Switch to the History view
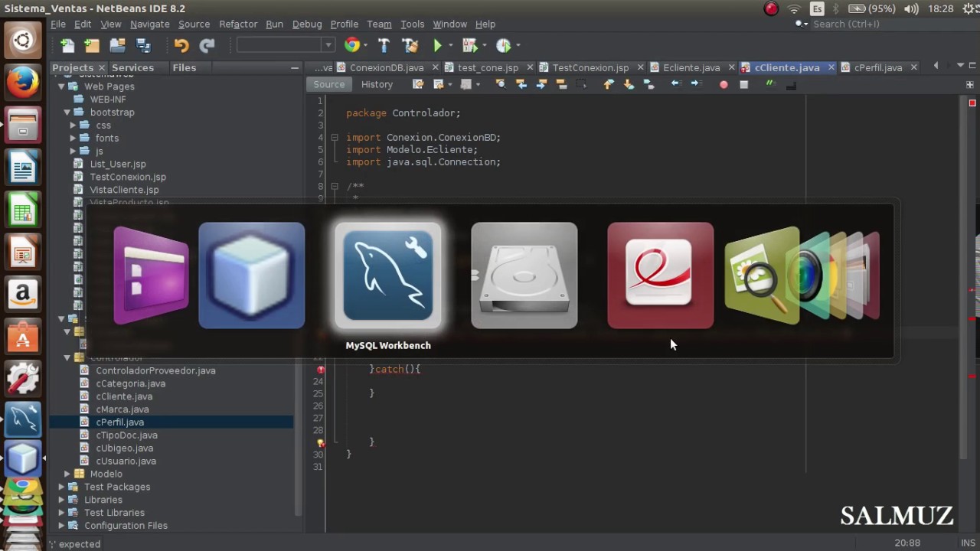Viewport: 980px width, 551px height. (x=377, y=84)
